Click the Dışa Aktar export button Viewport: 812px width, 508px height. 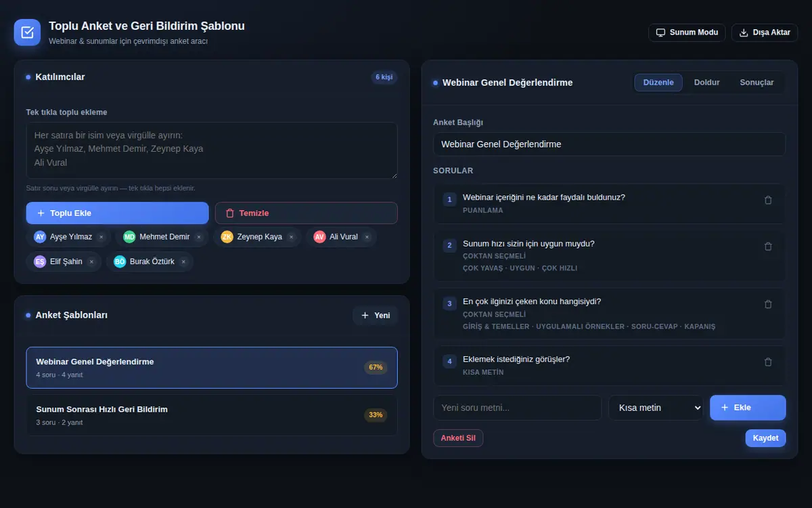pos(765,33)
